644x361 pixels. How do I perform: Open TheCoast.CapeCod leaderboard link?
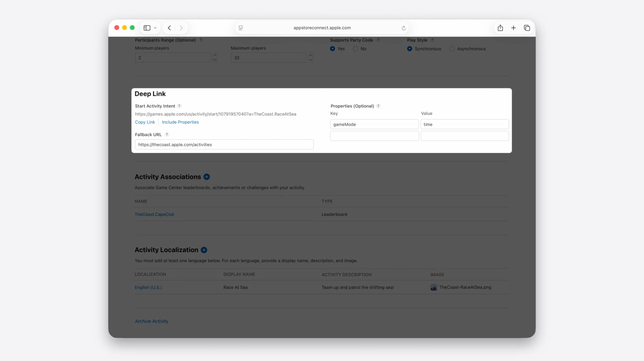[x=154, y=214]
